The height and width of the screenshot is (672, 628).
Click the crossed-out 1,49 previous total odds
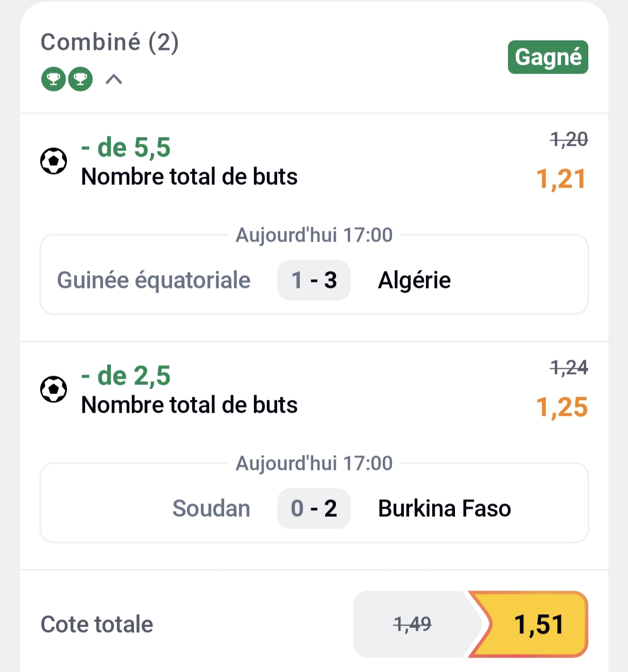click(x=412, y=625)
